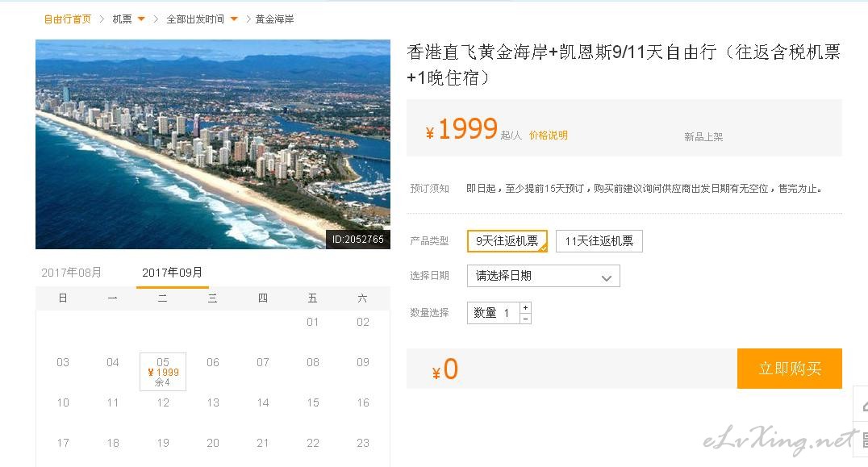Click the product title 香港直飞黄金海岸+凯恩斯
The image size is (868, 467).
coord(624,65)
